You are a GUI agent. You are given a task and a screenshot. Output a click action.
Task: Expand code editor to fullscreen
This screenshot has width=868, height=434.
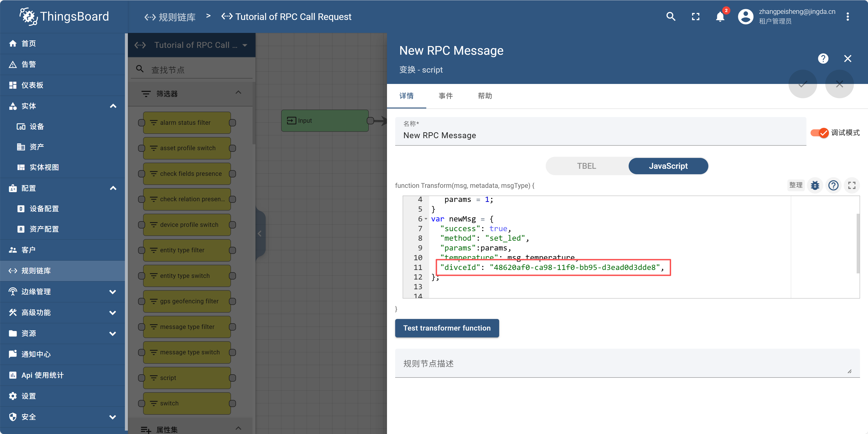coord(851,185)
